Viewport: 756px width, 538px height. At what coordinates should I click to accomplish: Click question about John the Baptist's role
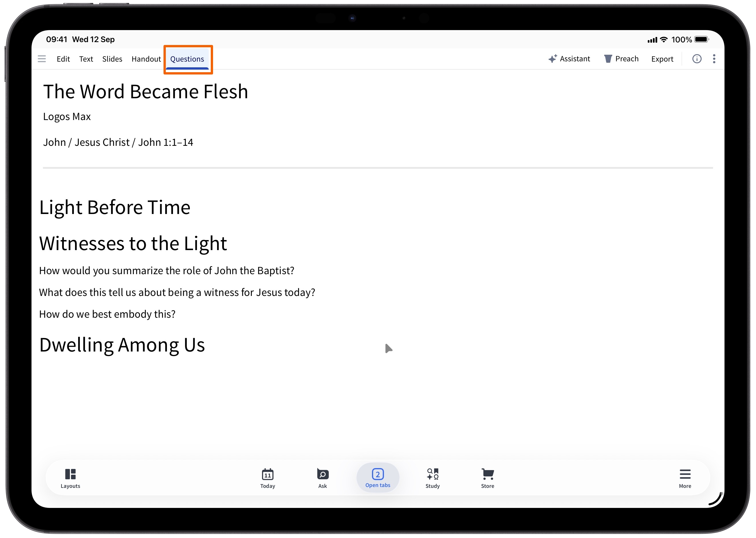[x=167, y=271]
